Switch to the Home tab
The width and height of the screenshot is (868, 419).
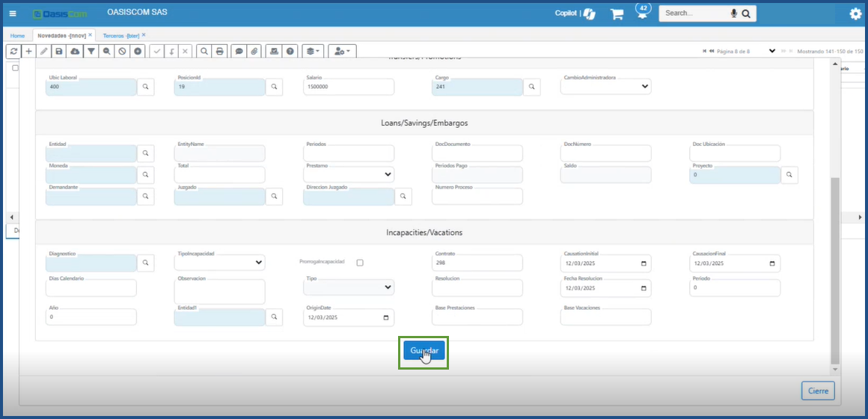(17, 35)
